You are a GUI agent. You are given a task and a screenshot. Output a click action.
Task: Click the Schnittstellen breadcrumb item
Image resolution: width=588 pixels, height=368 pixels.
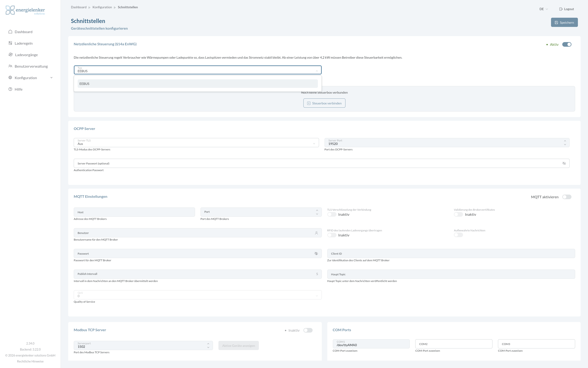pos(128,7)
